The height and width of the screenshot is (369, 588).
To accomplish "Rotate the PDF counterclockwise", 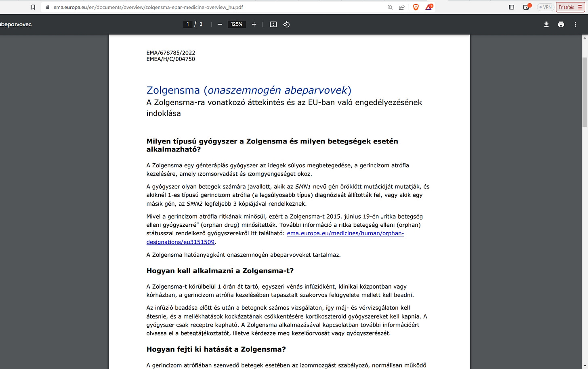I will (286, 24).
